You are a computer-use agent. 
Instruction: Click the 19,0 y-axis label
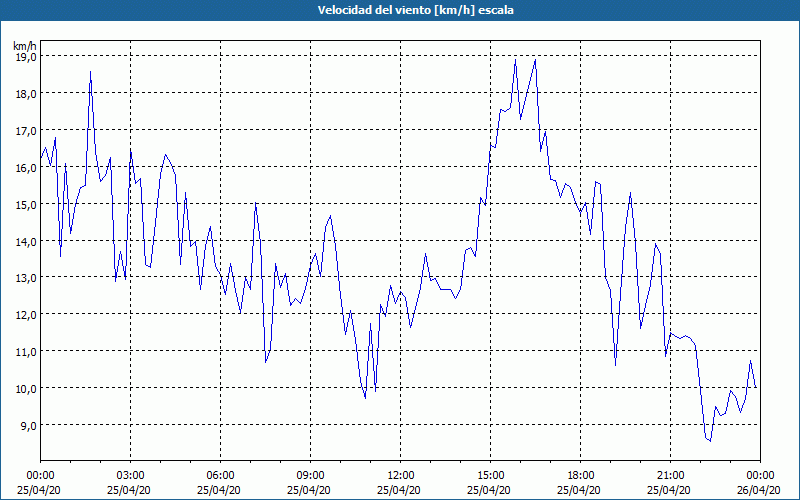click(x=26, y=57)
